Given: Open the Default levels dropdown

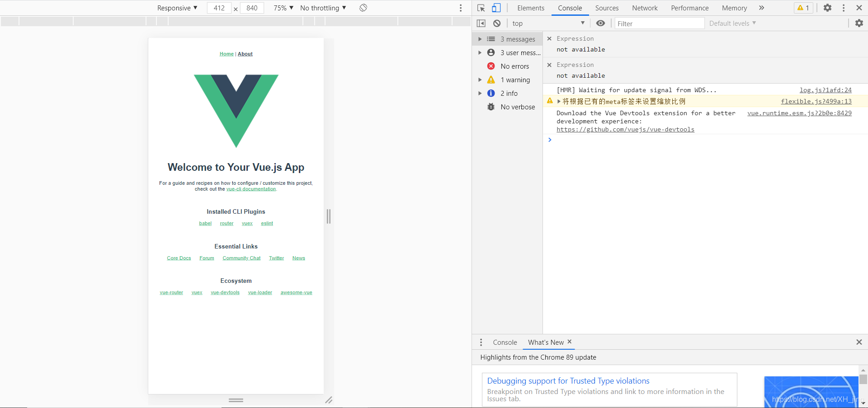Looking at the screenshot, I should pyautogui.click(x=732, y=23).
